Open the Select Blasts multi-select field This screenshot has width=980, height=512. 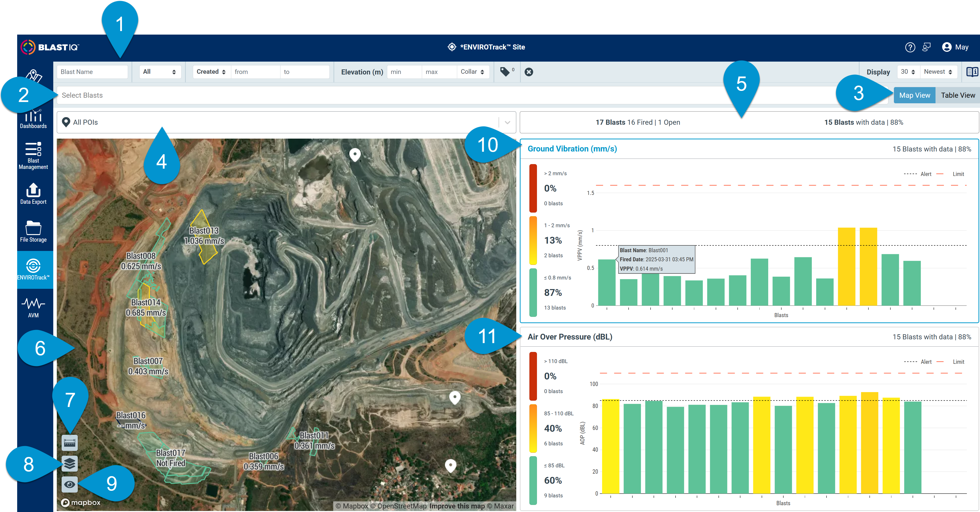click(473, 95)
